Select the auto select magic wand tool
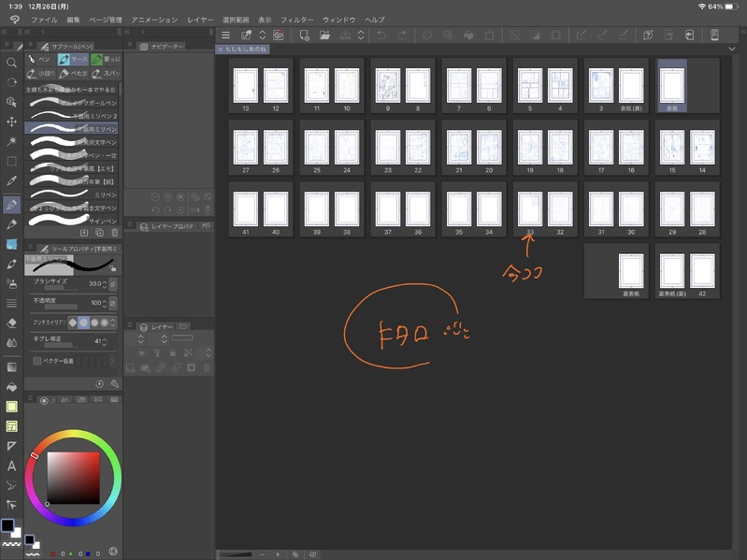Image resolution: width=747 pixels, height=560 pixels. pos(11,141)
